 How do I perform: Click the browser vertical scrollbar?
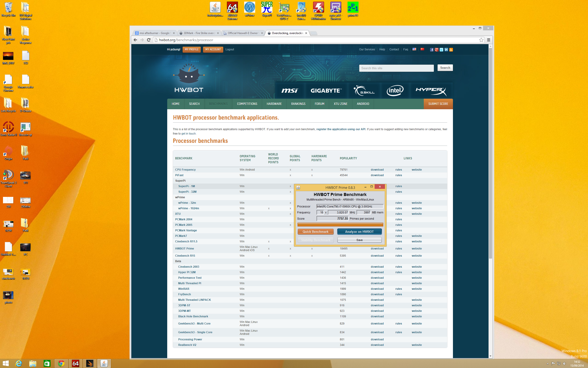490,153
